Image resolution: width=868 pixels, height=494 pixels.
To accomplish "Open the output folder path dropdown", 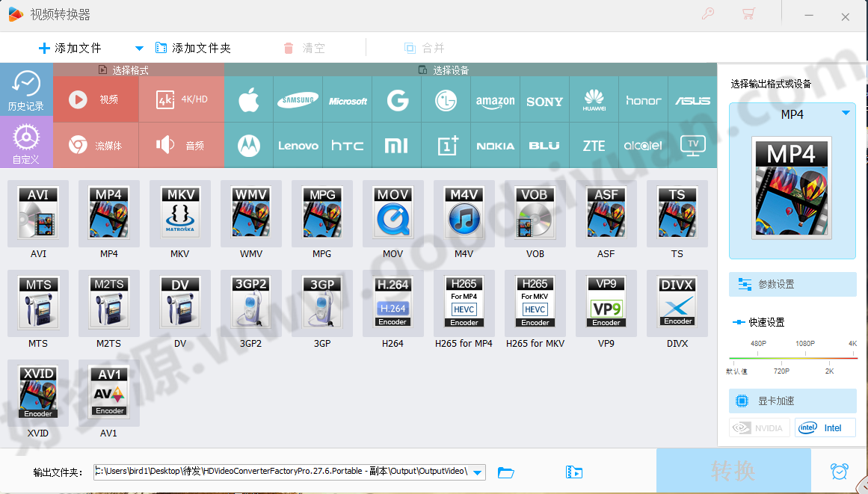I will 477,472.
